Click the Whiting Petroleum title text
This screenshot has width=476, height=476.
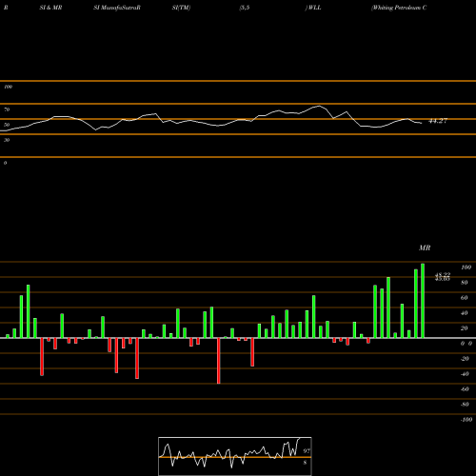[x=399, y=8]
